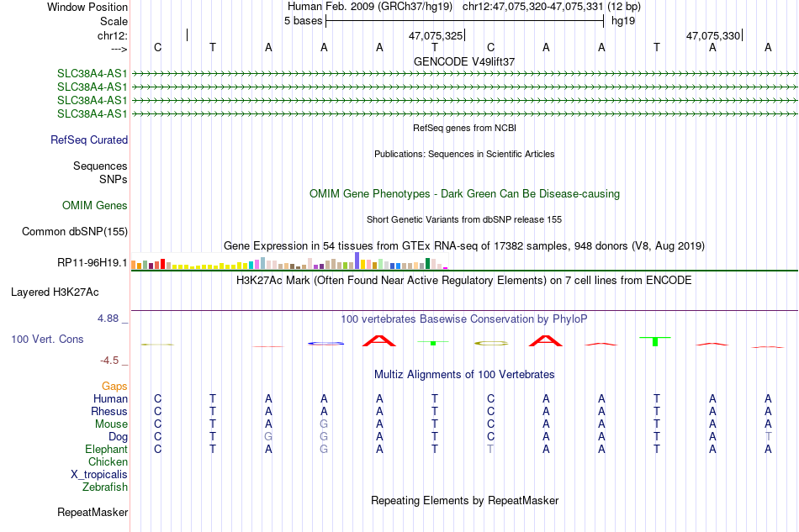Click the SNPs track label

114,179
